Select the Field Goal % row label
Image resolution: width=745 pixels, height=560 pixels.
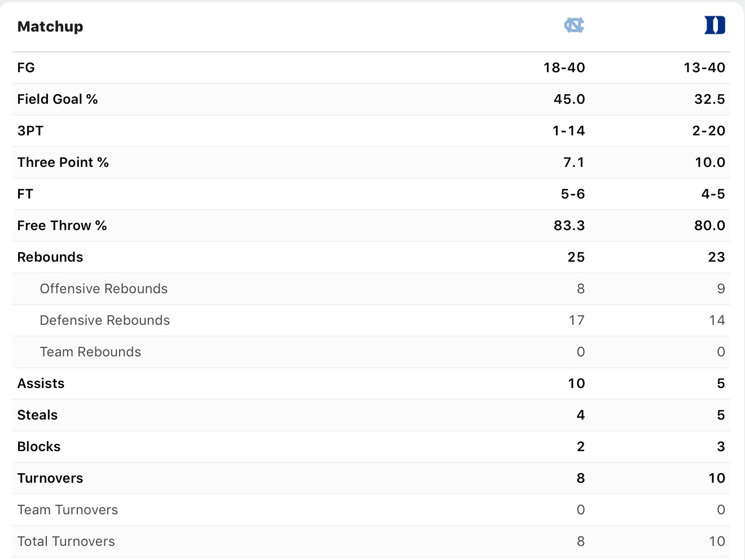(58, 99)
